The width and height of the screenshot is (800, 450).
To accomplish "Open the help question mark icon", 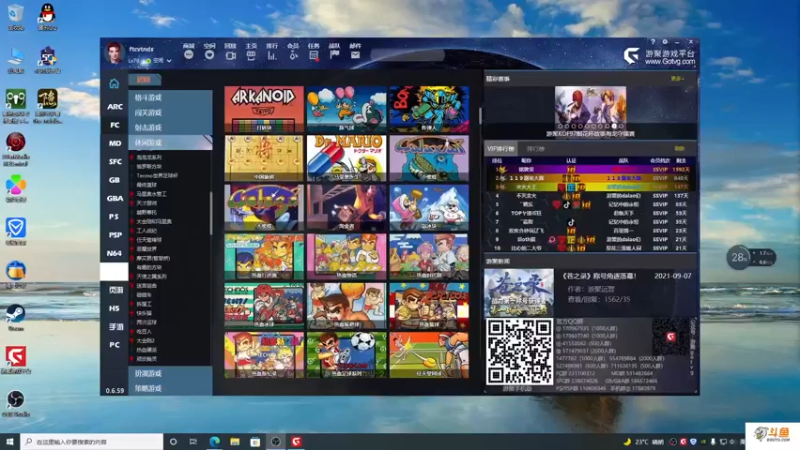I will (653, 42).
